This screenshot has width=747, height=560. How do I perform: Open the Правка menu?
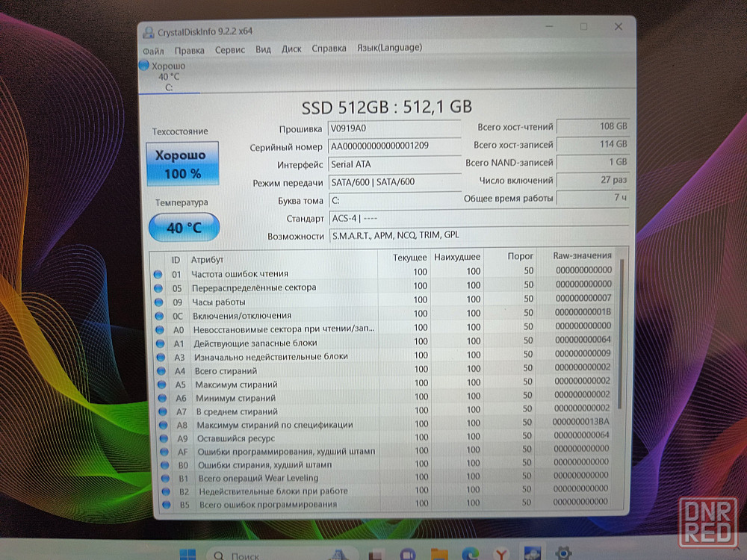189,50
